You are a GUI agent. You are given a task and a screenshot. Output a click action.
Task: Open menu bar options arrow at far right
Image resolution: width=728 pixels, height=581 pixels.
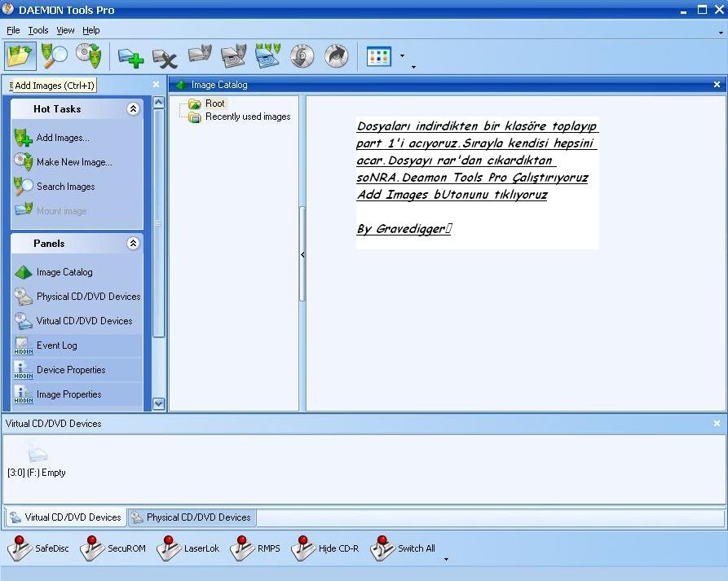(x=721, y=33)
